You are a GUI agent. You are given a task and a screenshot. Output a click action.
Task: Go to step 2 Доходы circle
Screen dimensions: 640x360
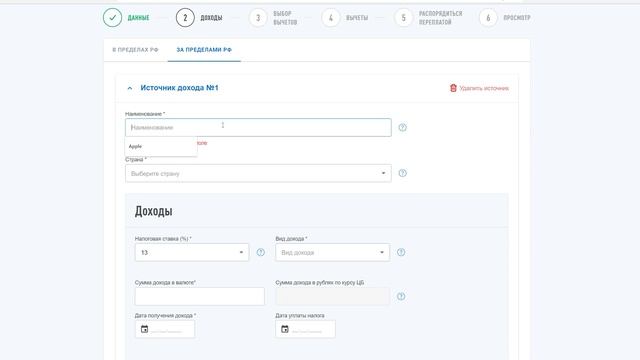185,18
